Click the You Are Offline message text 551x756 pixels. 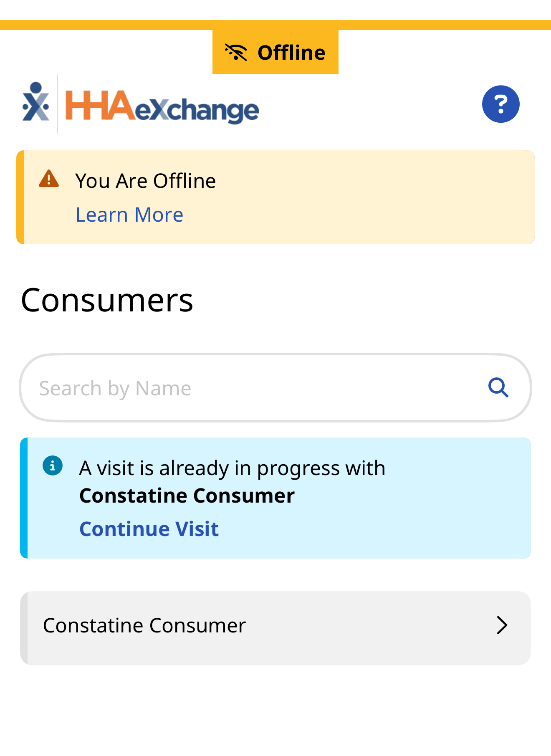145,181
